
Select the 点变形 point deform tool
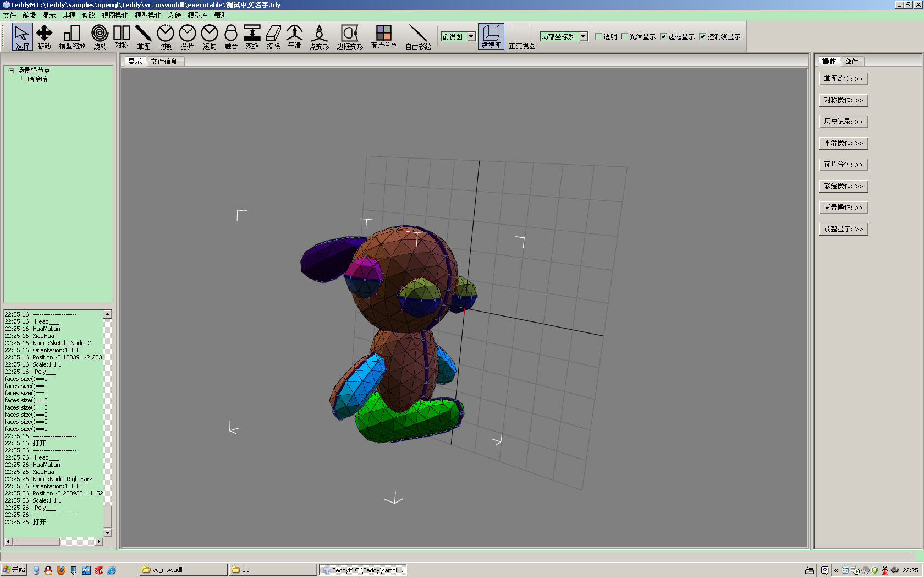coord(319,37)
